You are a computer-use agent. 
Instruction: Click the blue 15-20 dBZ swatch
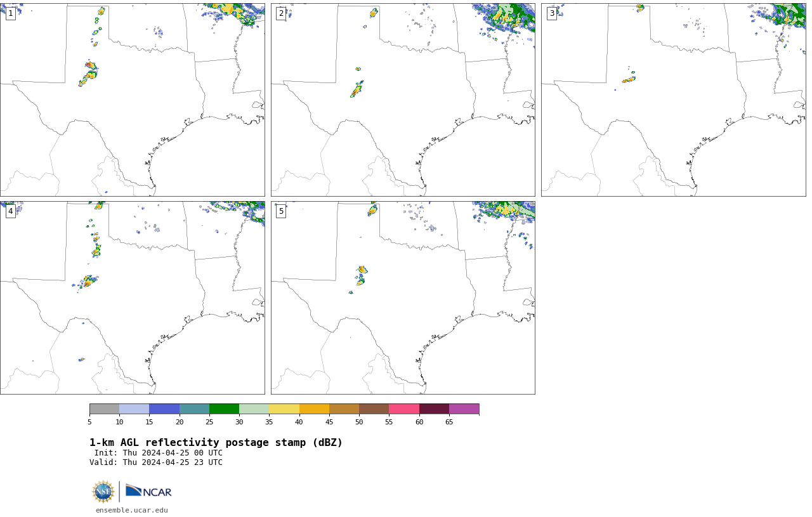point(164,409)
